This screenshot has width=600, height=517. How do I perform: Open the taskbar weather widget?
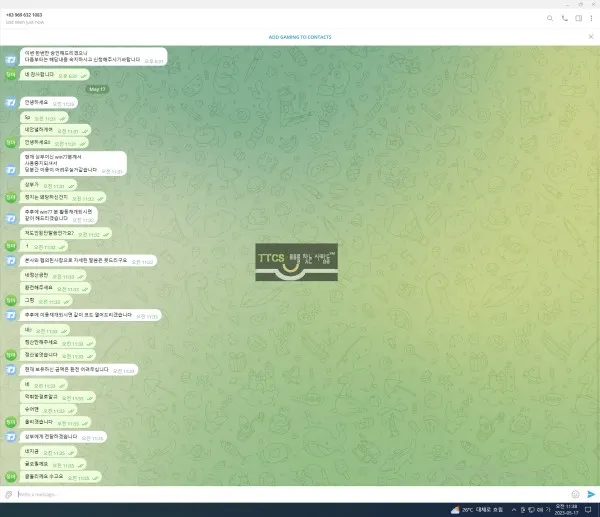(476, 510)
